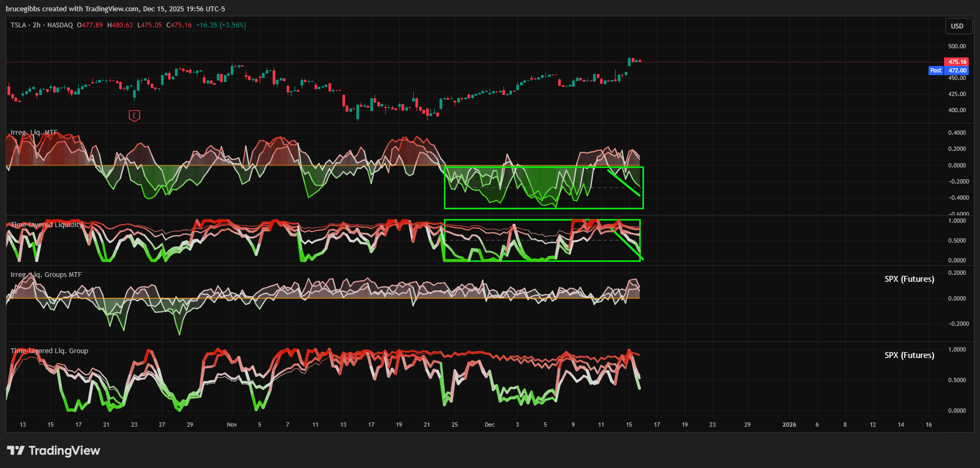Viewport: 980px width, 468px height.
Task: Select the green rectangle in Time-layered Liquidity pane
Action: 542,220
